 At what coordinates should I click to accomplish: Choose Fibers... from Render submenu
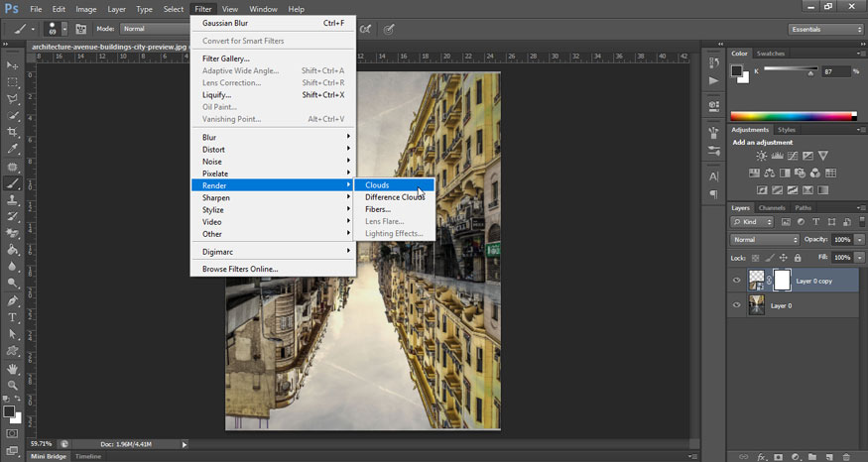coord(394,210)
